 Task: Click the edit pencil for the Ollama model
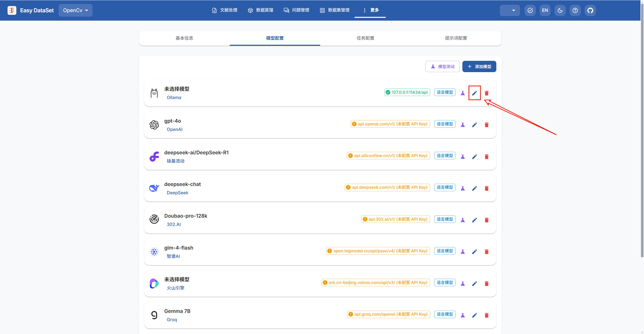tap(474, 93)
